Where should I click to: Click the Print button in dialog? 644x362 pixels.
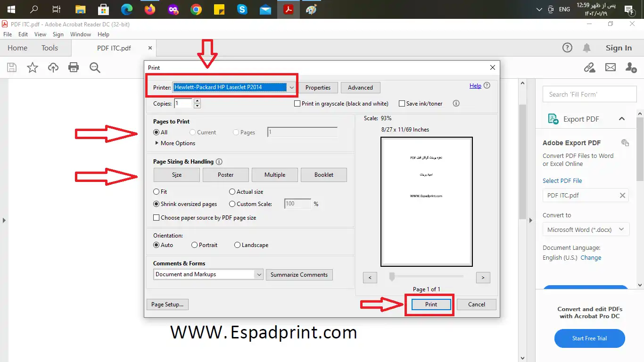click(x=431, y=304)
